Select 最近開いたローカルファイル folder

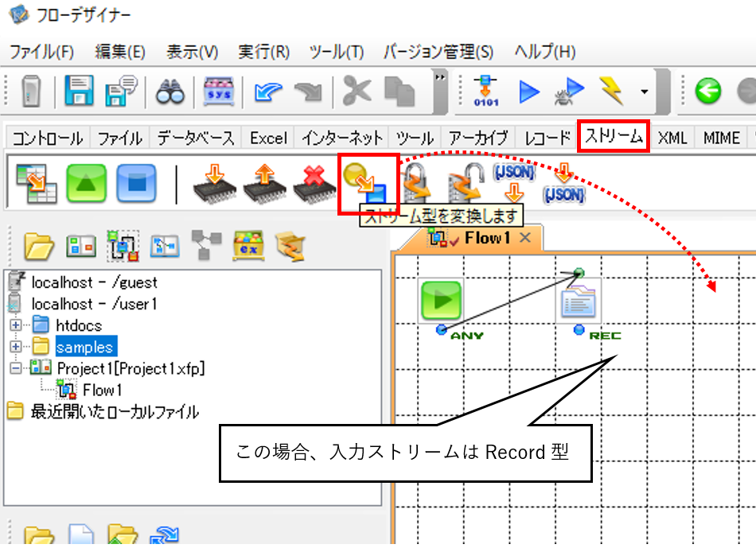(115, 411)
